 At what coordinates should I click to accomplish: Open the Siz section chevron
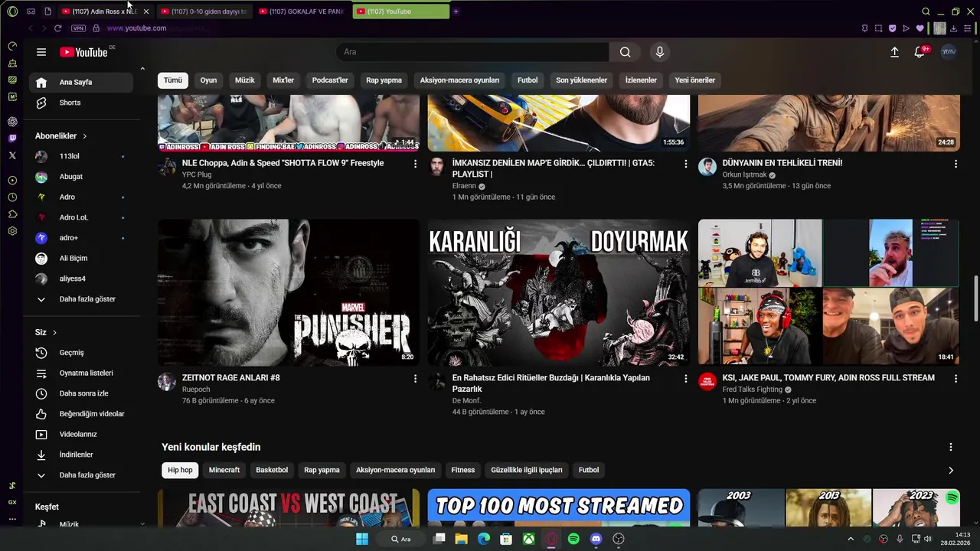tap(55, 333)
